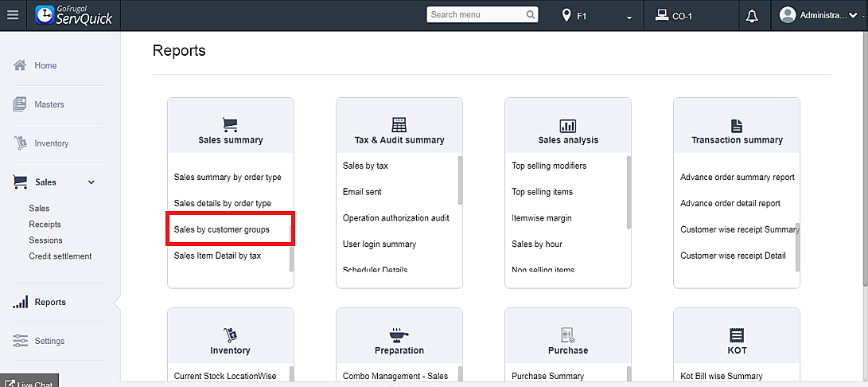Click the KOT receipt icon
The width and height of the screenshot is (868, 387).
tap(737, 334)
